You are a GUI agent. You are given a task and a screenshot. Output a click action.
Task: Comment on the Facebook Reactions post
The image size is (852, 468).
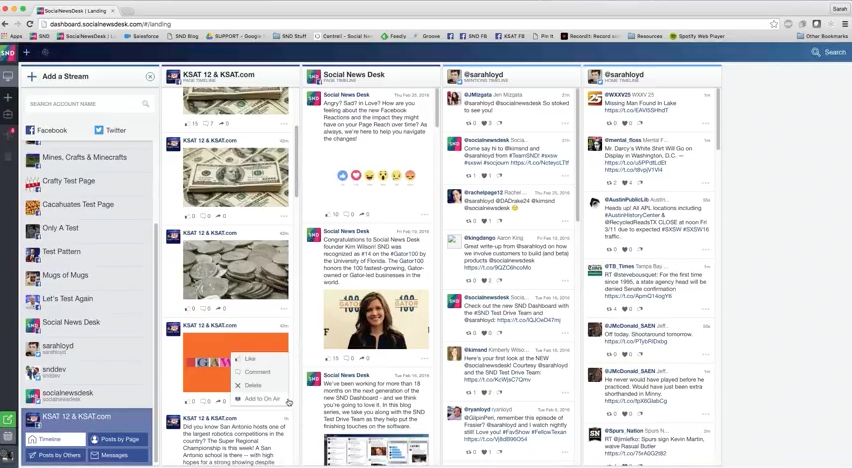coord(348,215)
